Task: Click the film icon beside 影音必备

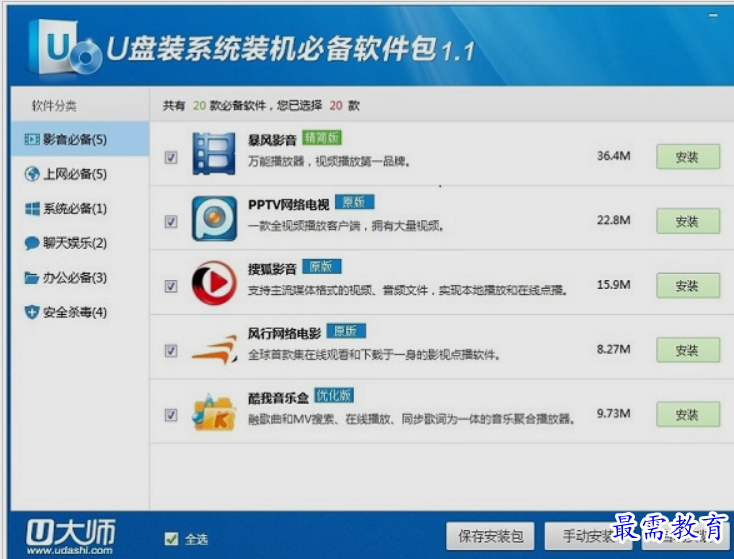Action: 32,139
